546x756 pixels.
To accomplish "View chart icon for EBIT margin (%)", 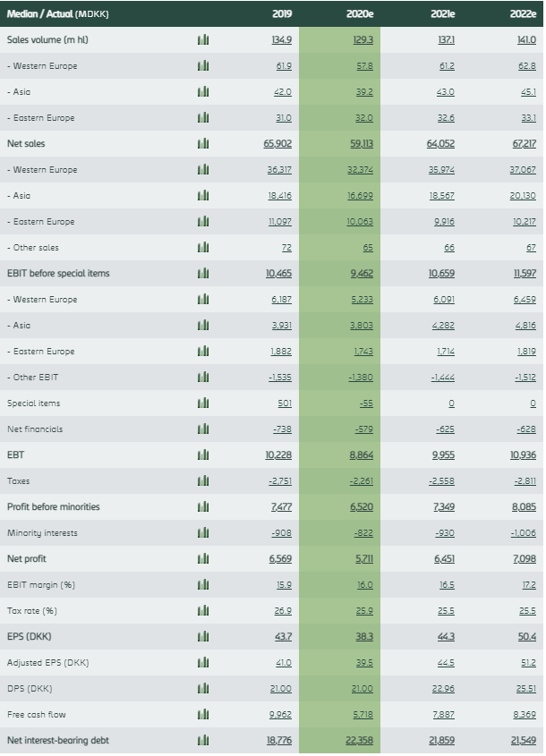I will tap(202, 585).
